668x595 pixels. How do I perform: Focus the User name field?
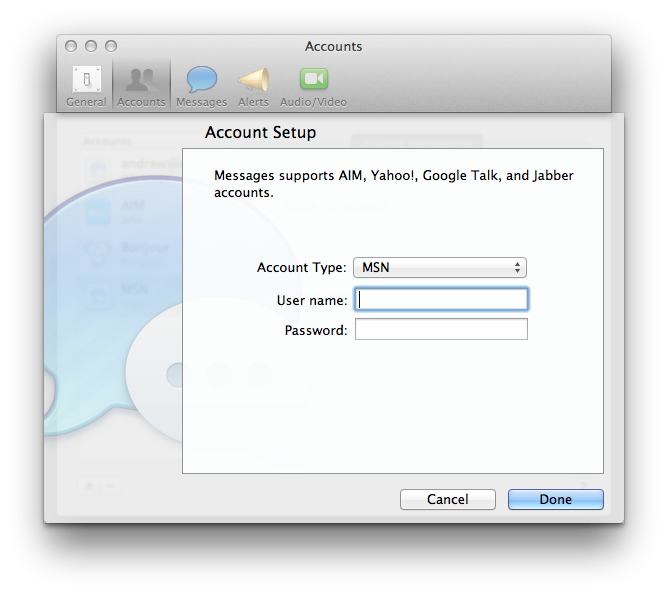pos(441,299)
